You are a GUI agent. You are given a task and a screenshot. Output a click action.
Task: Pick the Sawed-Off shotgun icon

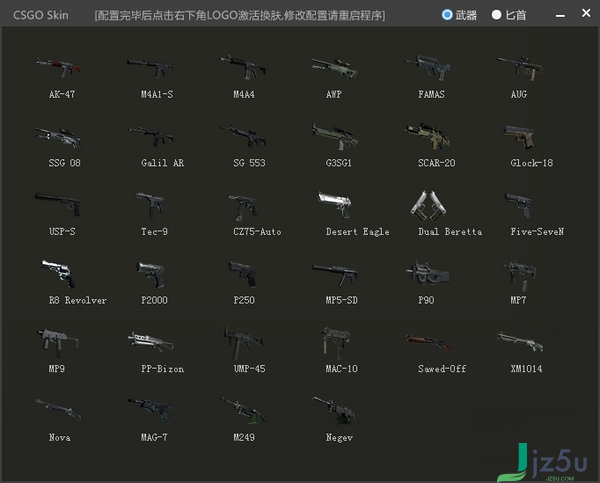(x=428, y=342)
